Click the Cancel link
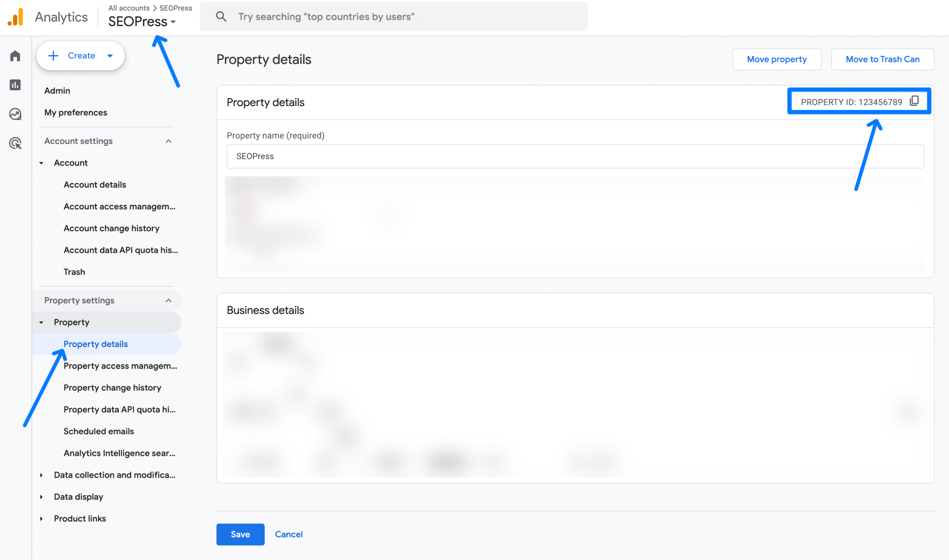949x560 pixels. pyautogui.click(x=289, y=534)
